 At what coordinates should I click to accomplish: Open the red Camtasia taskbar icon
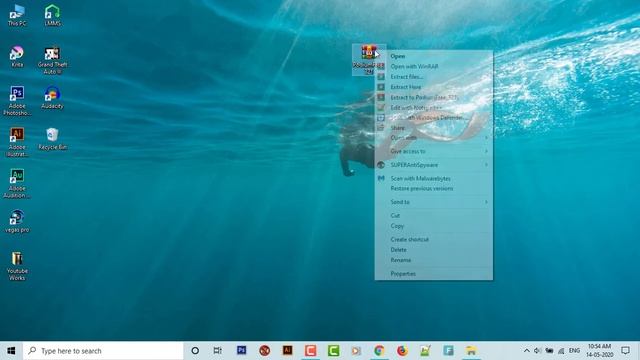pos(310,350)
